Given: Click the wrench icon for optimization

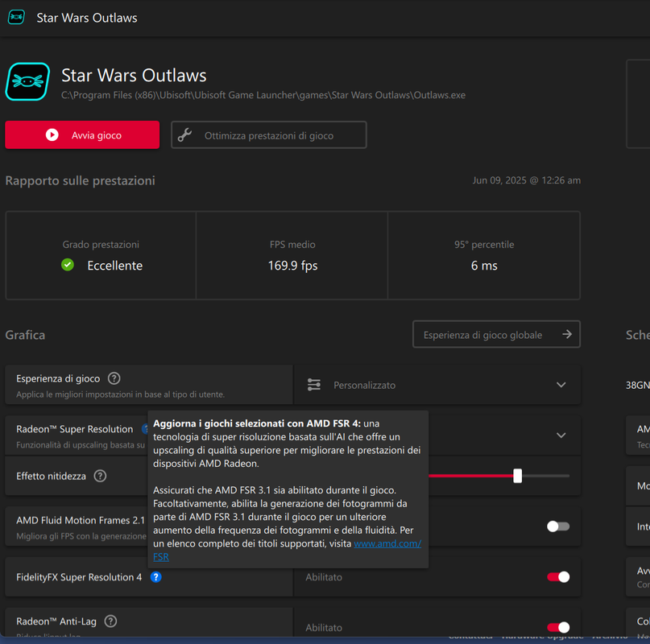Looking at the screenshot, I should pyautogui.click(x=185, y=135).
